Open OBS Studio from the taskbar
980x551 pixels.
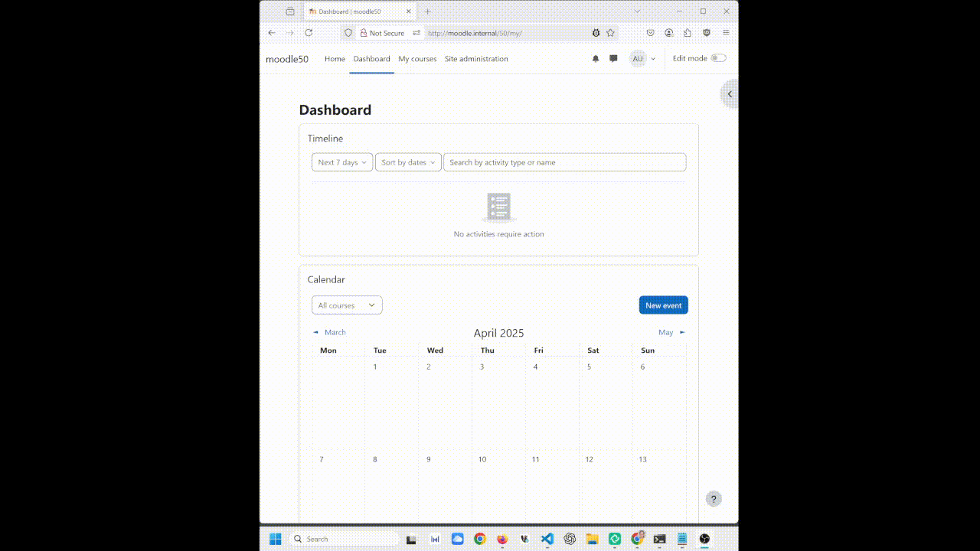click(704, 539)
